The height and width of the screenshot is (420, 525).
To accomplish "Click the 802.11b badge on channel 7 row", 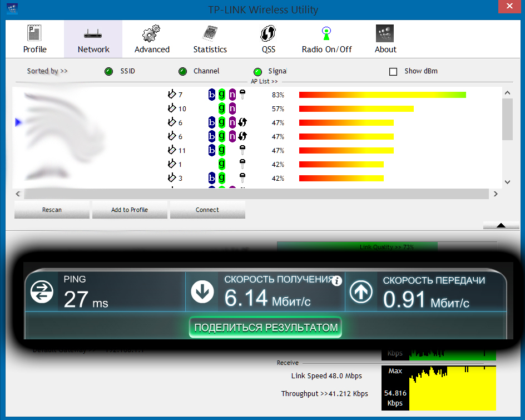I will coord(211,95).
